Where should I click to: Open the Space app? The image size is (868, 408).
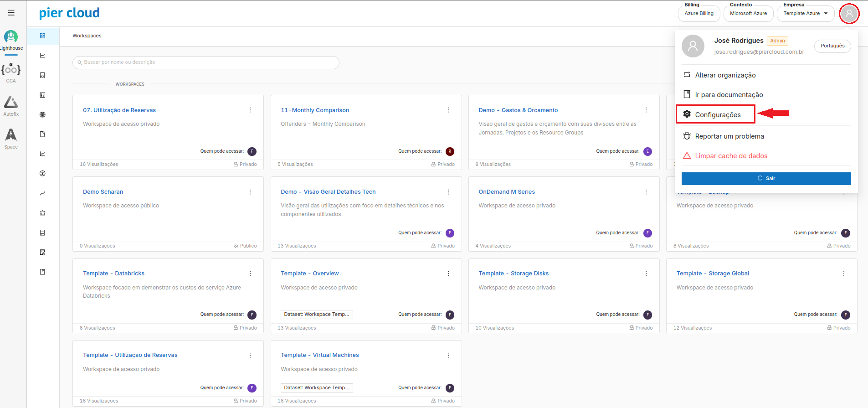[x=11, y=139]
